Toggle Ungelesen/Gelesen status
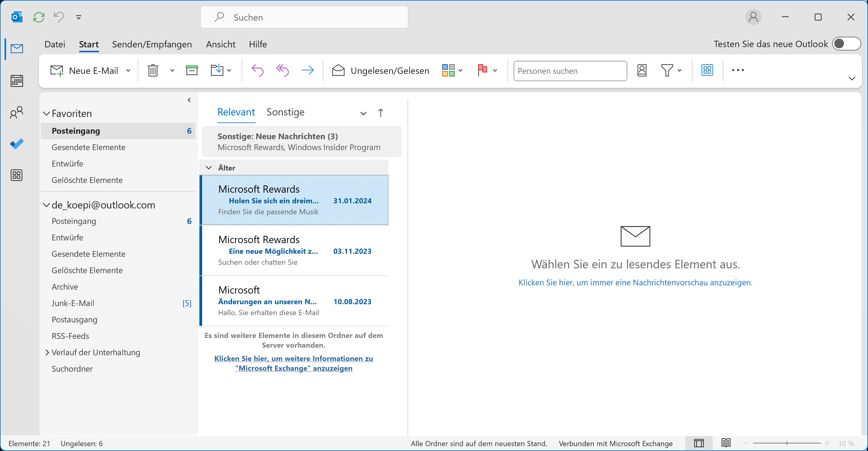868x451 pixels. click(x=381, y=71)
